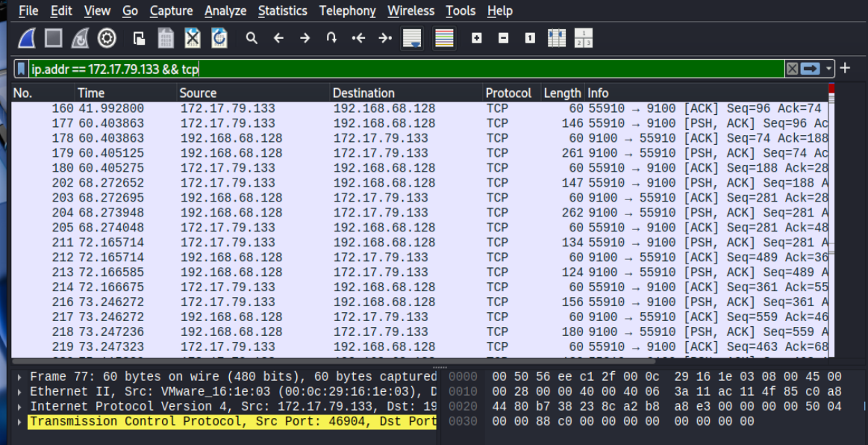The image size is (868, 445).
Task: Select packet number 202
Action: pos(420,183)
